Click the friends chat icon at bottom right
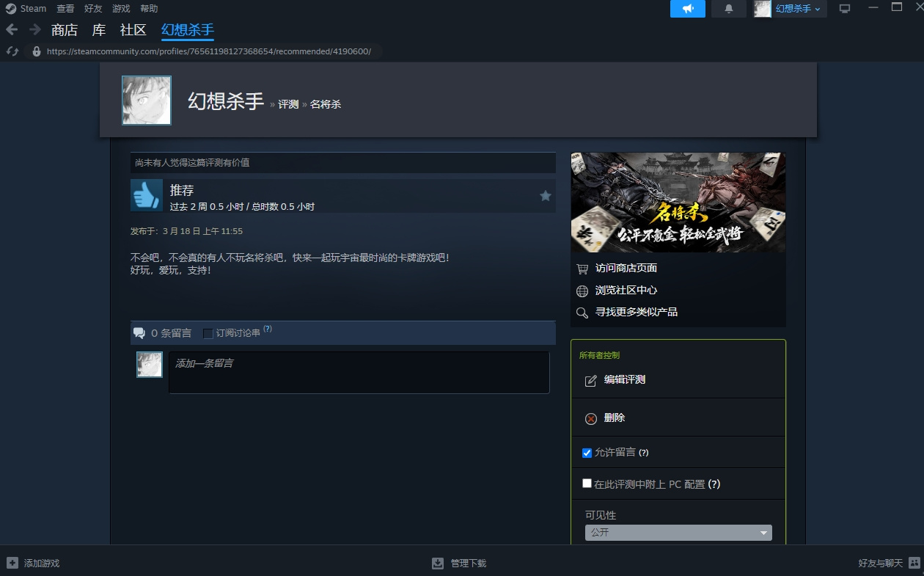The width and height of the screenshot is (924, 576). (914, 563)
